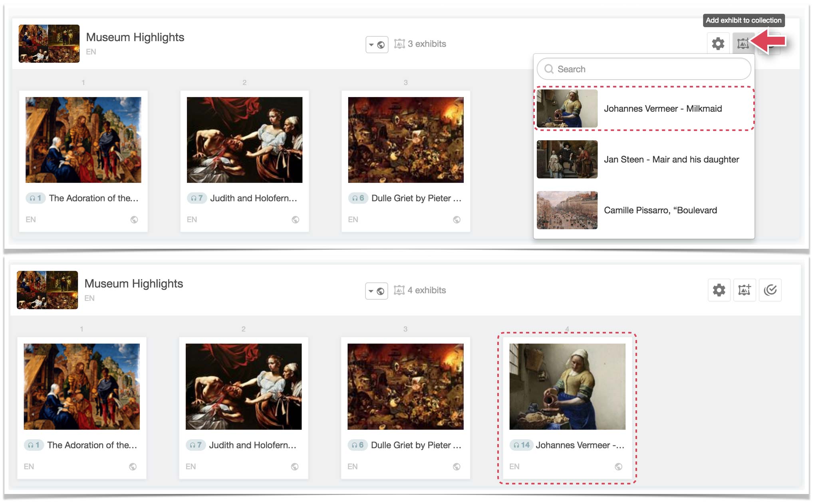Open Dulle Griet image in bottom panel

405,387
